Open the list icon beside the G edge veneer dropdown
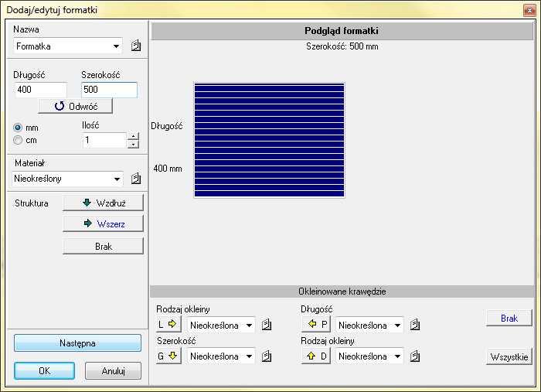Image resolution: width=541 pixels, height=392 pixels. [267, 356]
